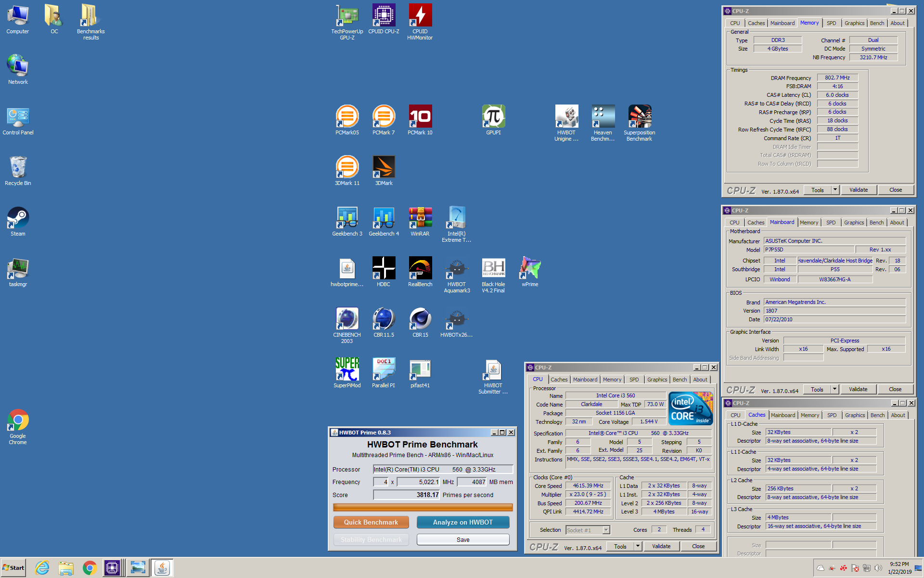
Task: Click the Processor field in HWBOT Prime
Action: pyautogui.click(x=443, y=469)
